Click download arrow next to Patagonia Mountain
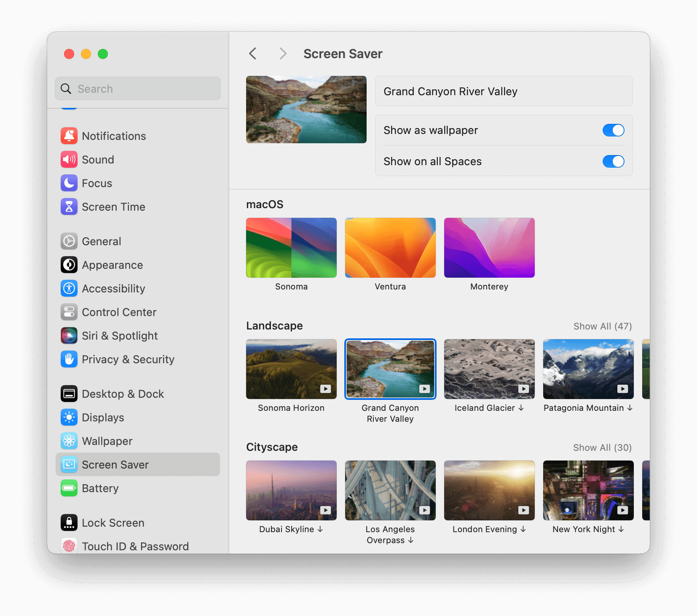This screenshot has width=697, height=616. 630,407
